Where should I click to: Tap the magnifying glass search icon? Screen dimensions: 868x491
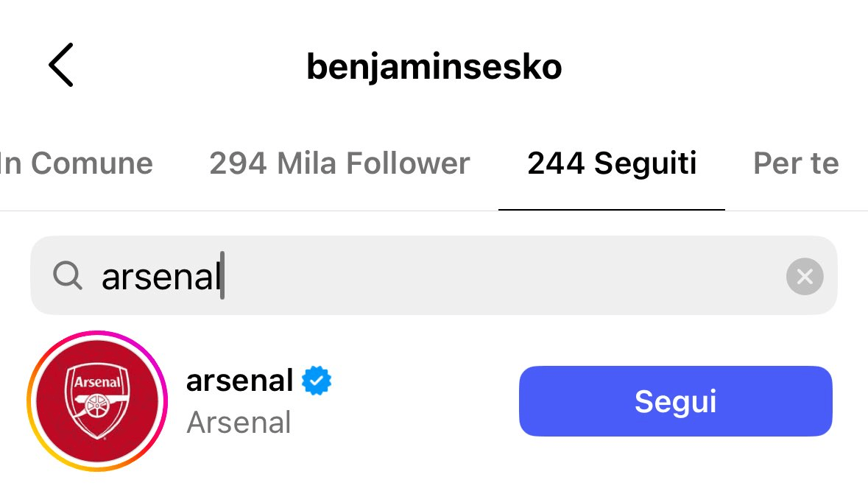(68, 276)
